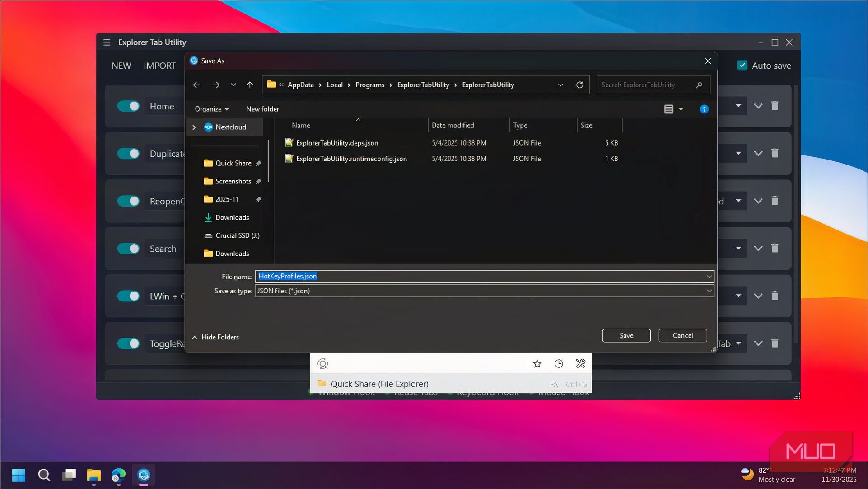Toggle the LWin profile switch
The height and width of the screenshot is (489, 868).
[128, 296]
